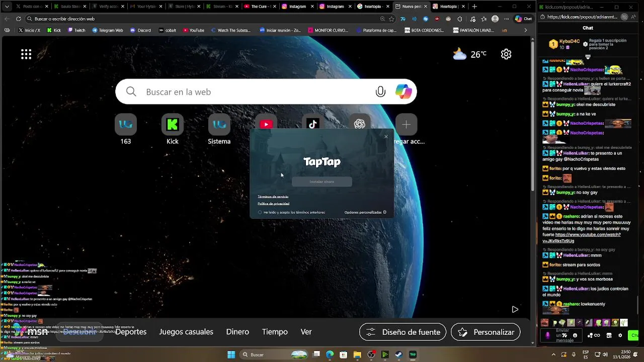The height and width of the screenshot is (362, 644).
Task: Open the 163 quick link tile
Action: pos(126,124)
